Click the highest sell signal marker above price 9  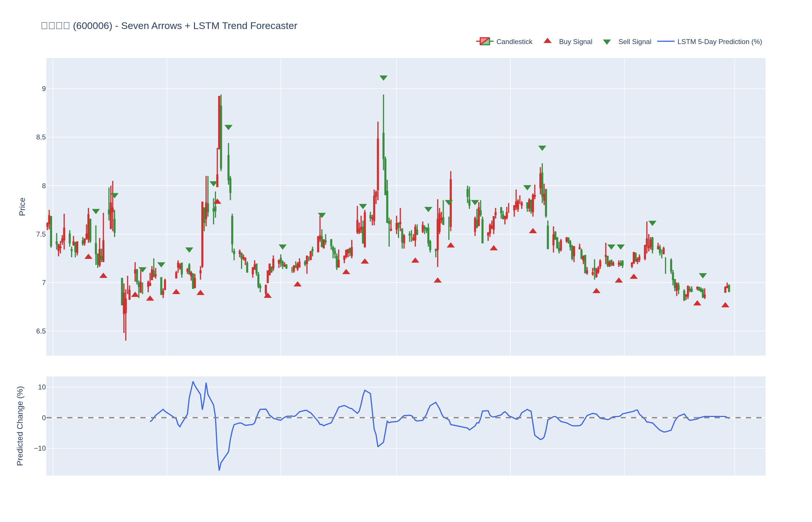(x=383, y=78)
